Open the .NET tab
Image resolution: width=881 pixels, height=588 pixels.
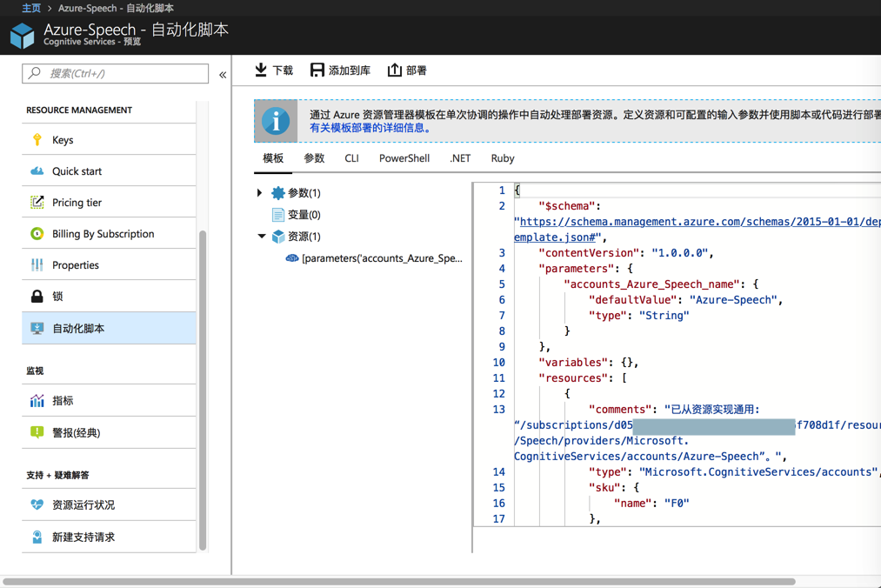click(460, 158)
